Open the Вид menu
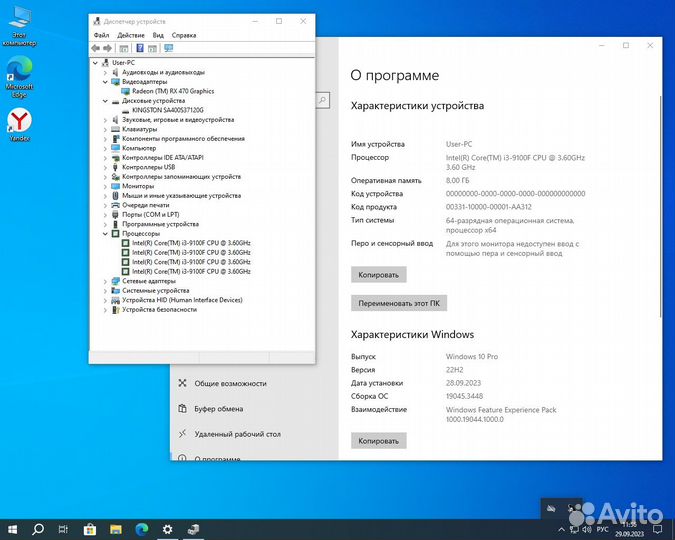 [x=158, y=35]
